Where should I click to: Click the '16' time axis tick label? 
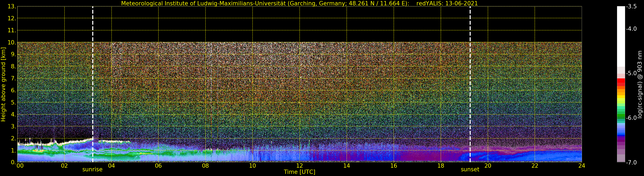click(x=394, y=166)
